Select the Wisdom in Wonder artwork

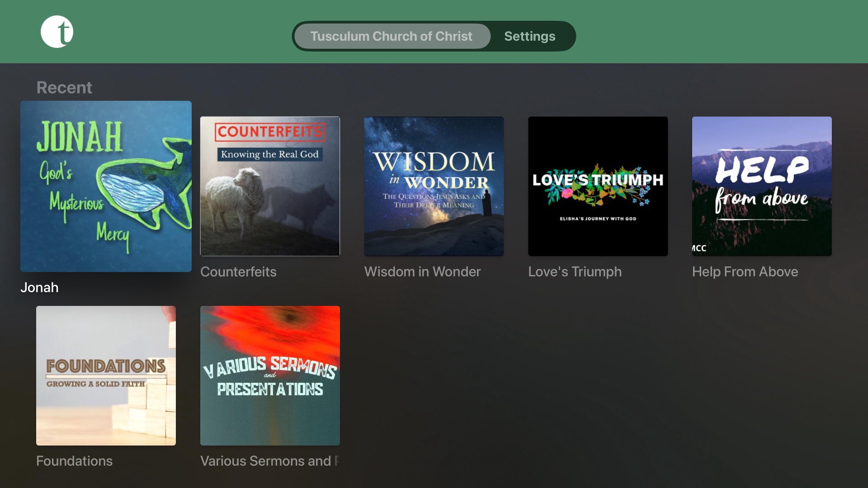click(434, 186)
